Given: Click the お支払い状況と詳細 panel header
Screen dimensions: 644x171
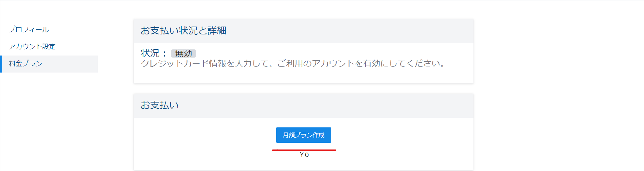Looking at the screenshot, I should pyautogui.click(x=304, y=31).
